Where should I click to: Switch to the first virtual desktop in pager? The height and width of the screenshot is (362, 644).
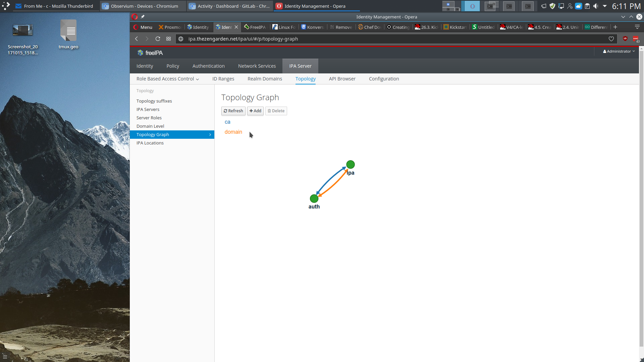tap(451, 6)
